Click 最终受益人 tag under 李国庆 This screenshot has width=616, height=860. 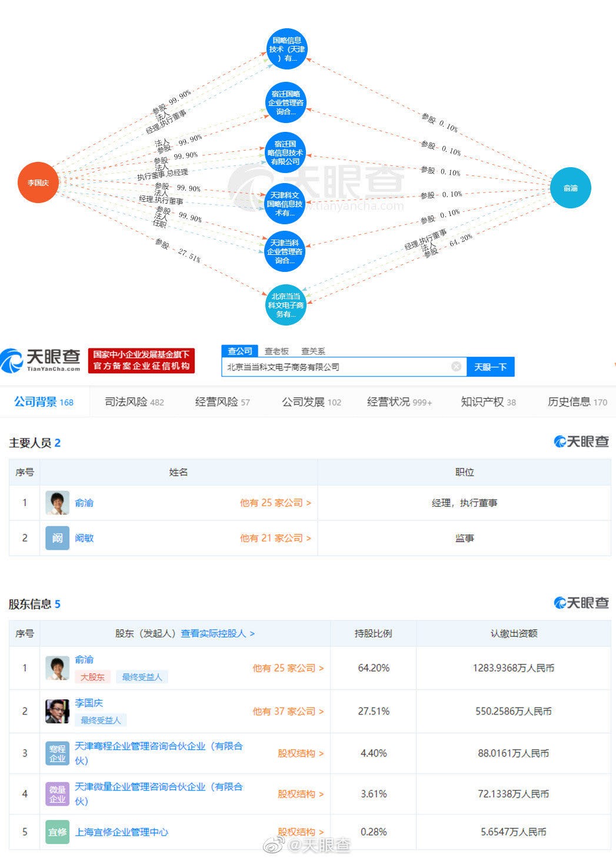click(101, 720)
